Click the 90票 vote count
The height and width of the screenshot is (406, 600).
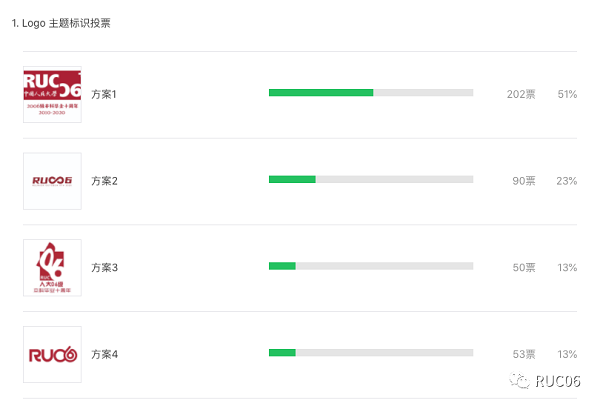pos(523,181)
